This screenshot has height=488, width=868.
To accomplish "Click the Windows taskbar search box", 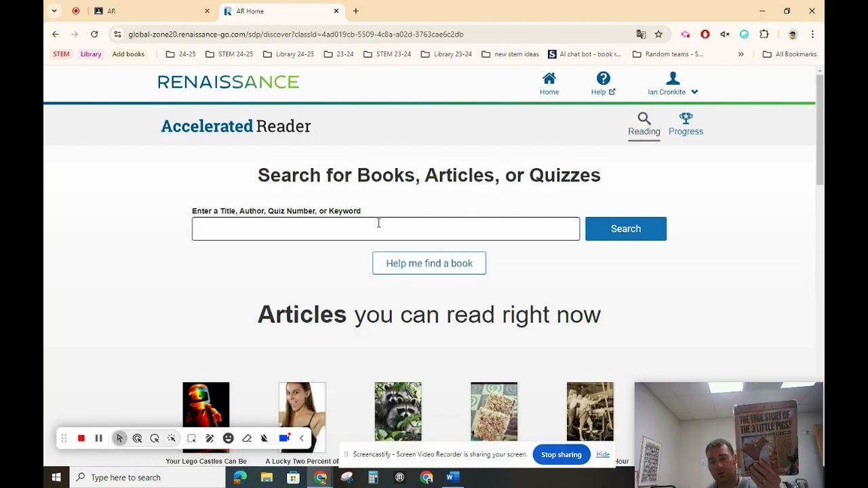I will 147,477.
